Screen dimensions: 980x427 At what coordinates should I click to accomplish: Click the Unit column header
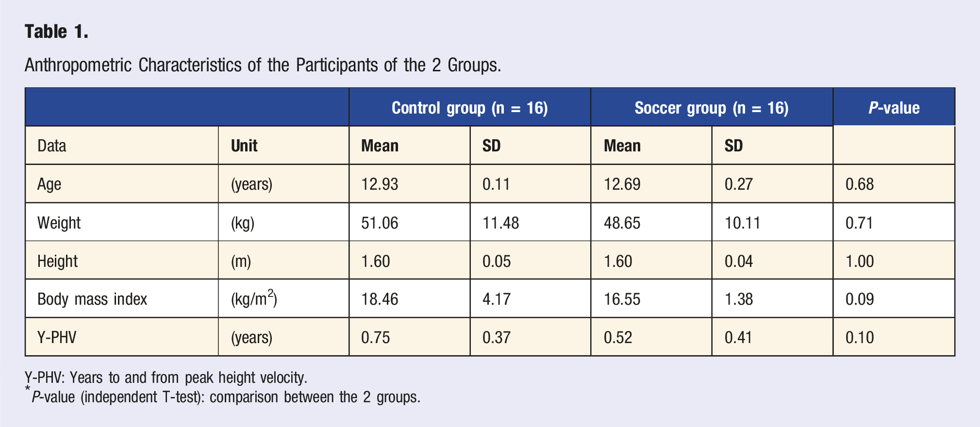(x=244, y=146)
